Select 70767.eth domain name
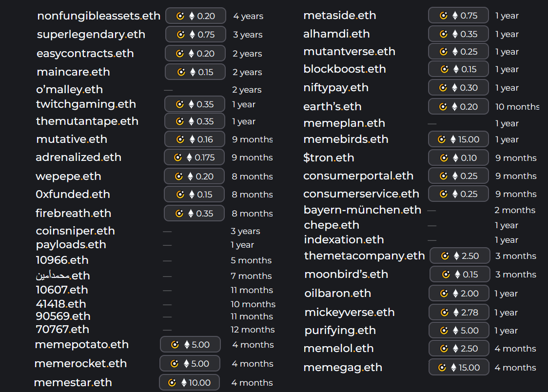Image resolution: width=548 pixels, height=392 pixels. [x=62, y=330]
